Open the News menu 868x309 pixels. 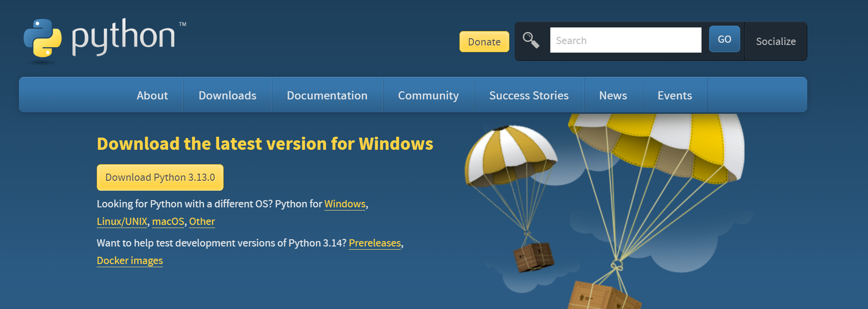point(613,95)
